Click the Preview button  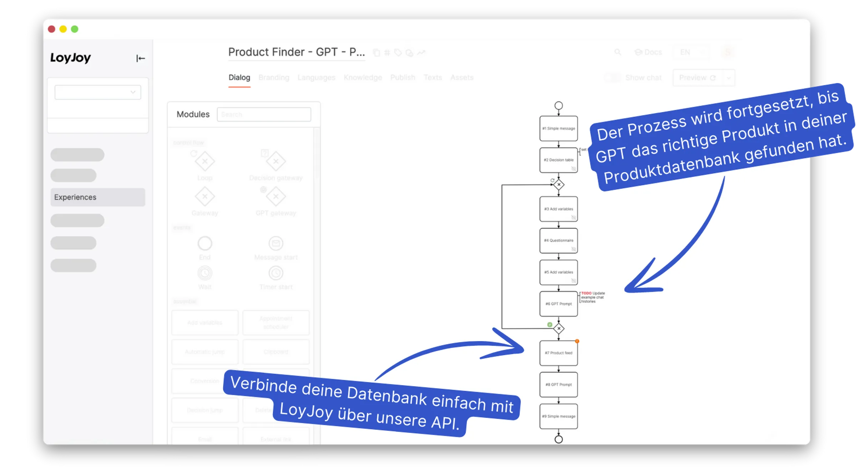[x=699, y=78]
